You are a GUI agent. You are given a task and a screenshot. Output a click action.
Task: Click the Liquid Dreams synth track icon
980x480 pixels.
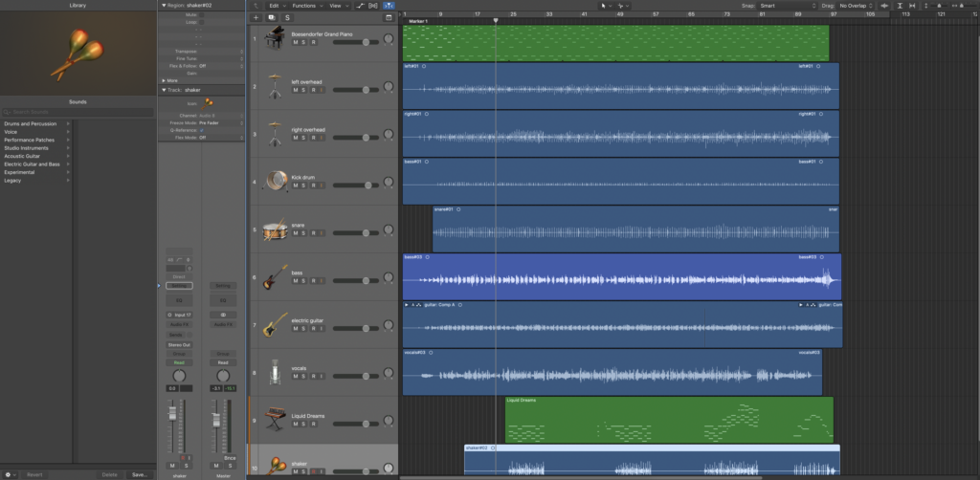point(275,420)
